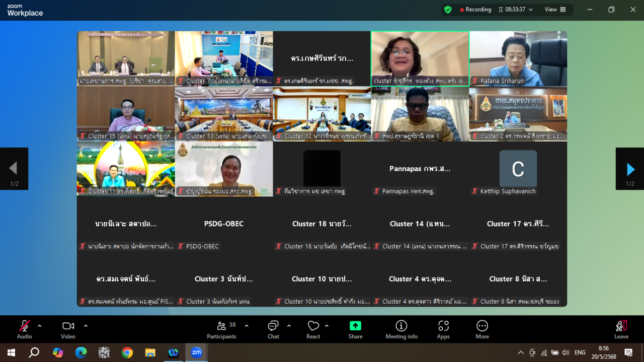
Task: Select Cluster 11 video tile
Action: point(126,169)
